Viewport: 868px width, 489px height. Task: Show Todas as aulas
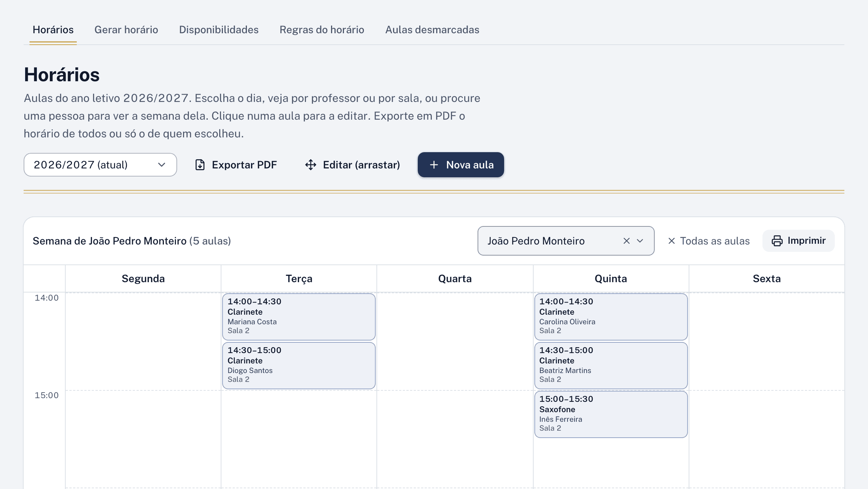click(709, 241)
